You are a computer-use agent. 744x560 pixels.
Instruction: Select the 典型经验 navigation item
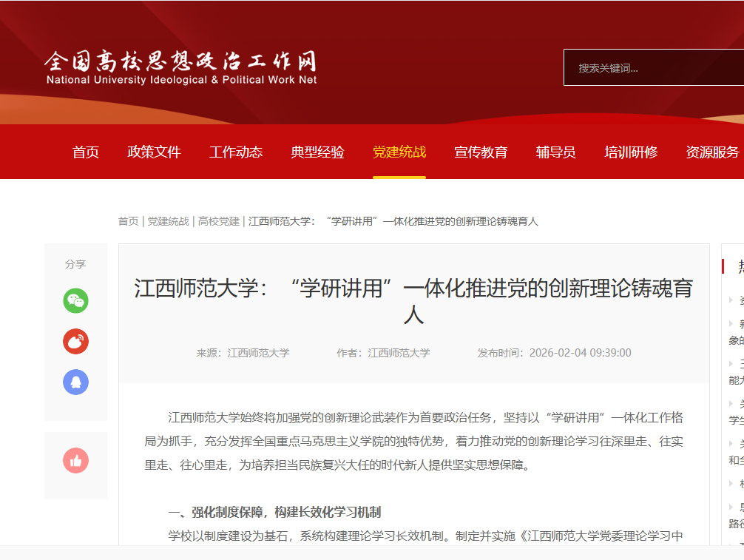tap(317, 152)
